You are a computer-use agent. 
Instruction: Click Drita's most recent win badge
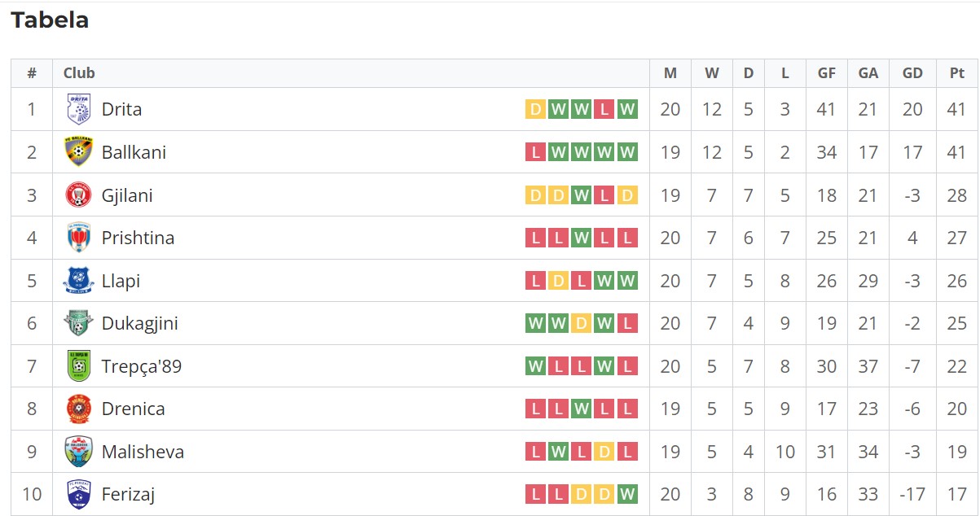pyautogui.click(x=627, y=109)
